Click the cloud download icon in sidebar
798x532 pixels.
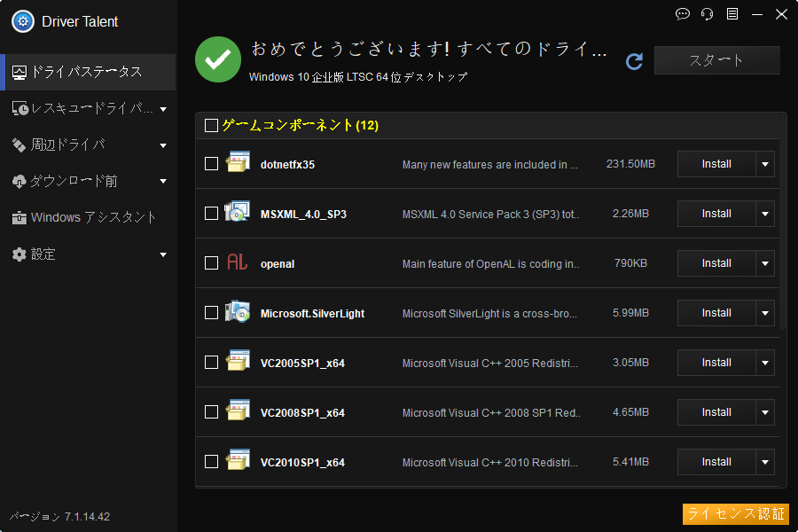[x=19, y=181]
